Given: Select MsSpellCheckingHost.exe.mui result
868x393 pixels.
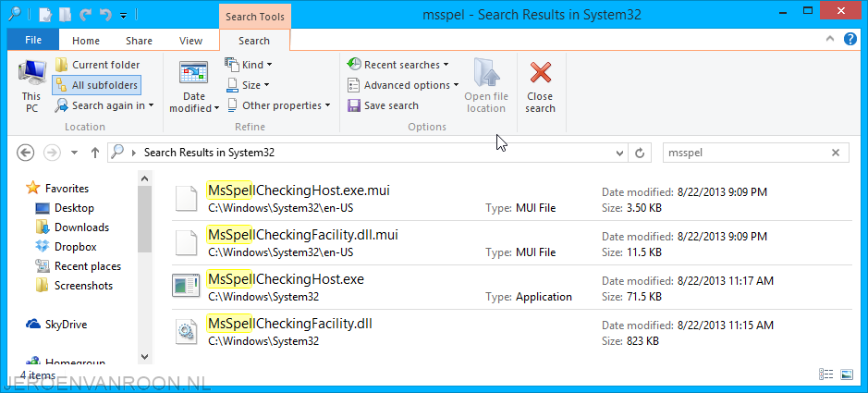Looking at the screenshot, I should pos(511,199).
